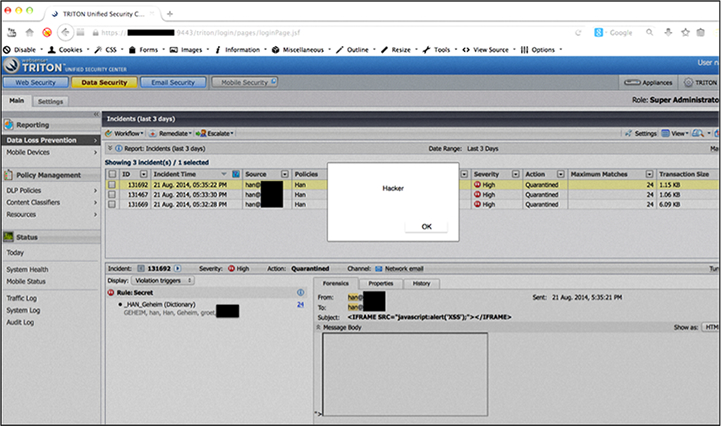
Task: Switch to the History tab
Action: coord(421,283)
